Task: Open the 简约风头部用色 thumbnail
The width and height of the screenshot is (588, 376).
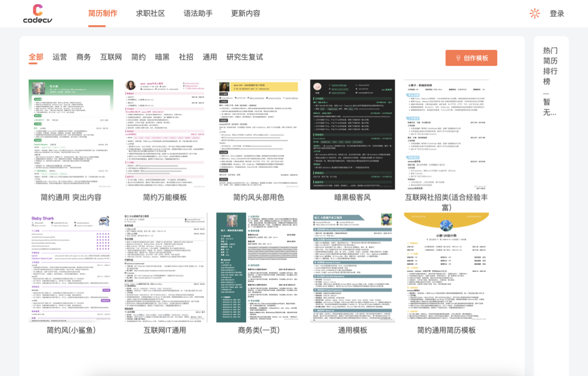Action: click(259, 134)
